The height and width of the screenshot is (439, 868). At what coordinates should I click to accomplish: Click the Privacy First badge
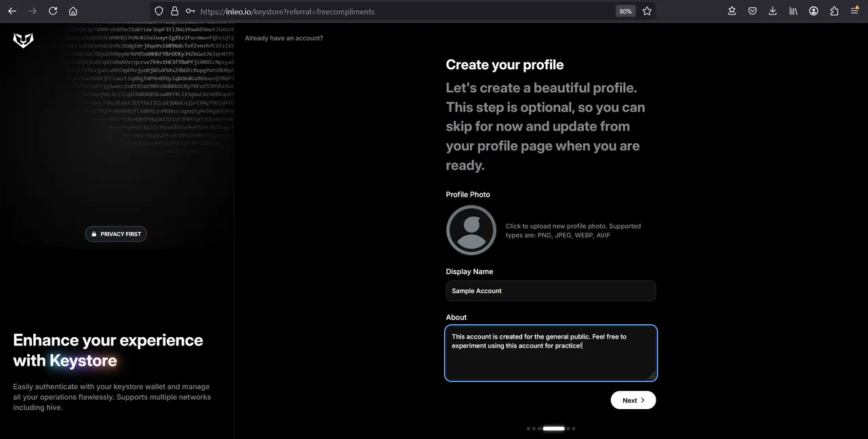116,234
